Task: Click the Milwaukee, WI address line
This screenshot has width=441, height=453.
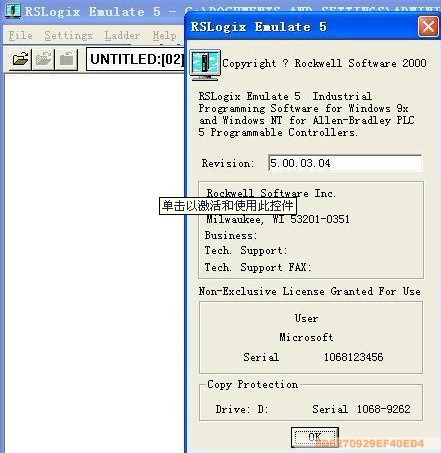Action: pos(278,219)
